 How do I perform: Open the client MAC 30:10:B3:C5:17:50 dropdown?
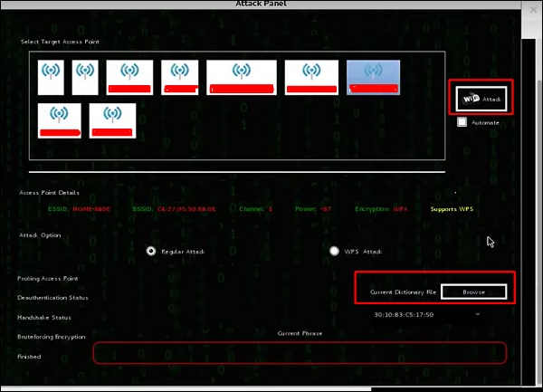pos(427,314)
